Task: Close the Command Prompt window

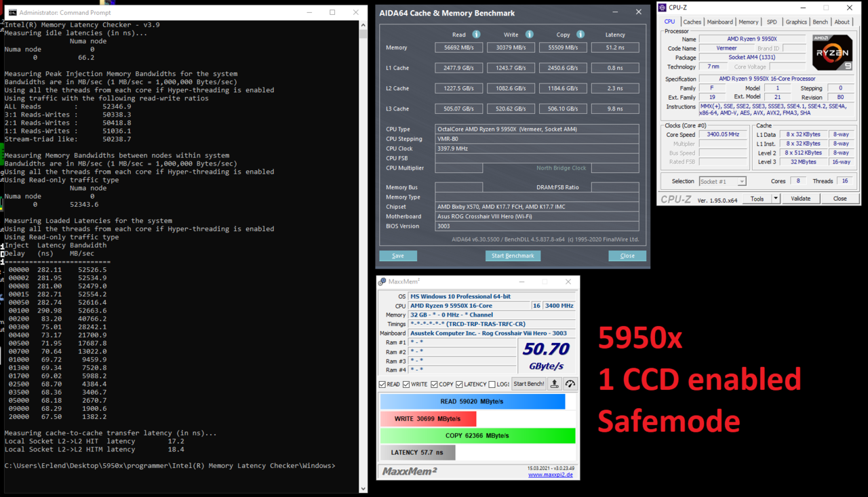Action: tap(356, 12)
